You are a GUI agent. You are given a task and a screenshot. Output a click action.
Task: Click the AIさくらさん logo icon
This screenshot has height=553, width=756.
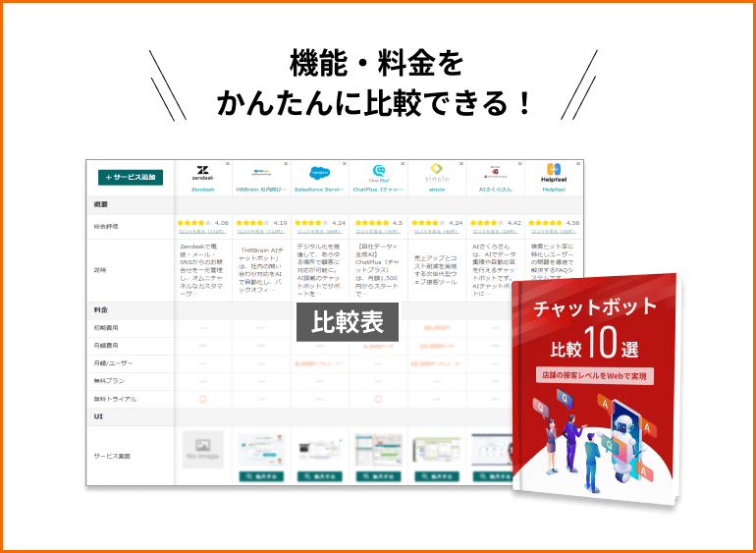[495, 172]
